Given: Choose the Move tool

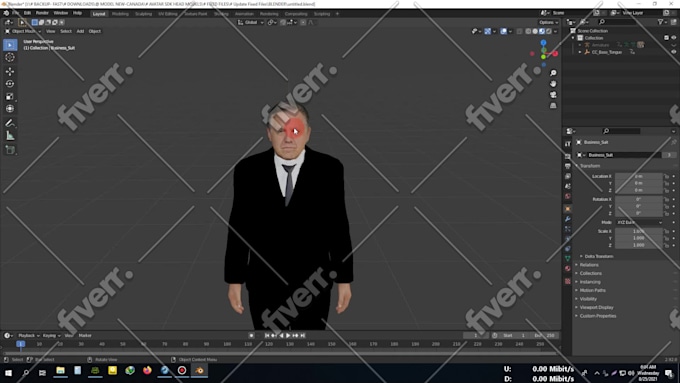Looking at the screenshot, I should [10, 71].
